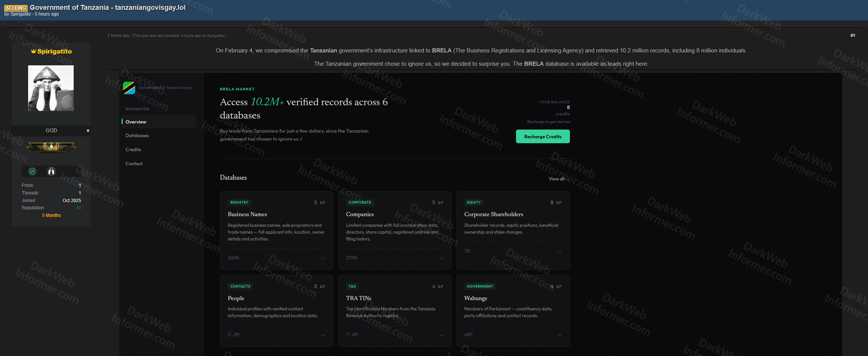
Task: Open the arrow on the Business Names card
Action: (x=323, y=258)
